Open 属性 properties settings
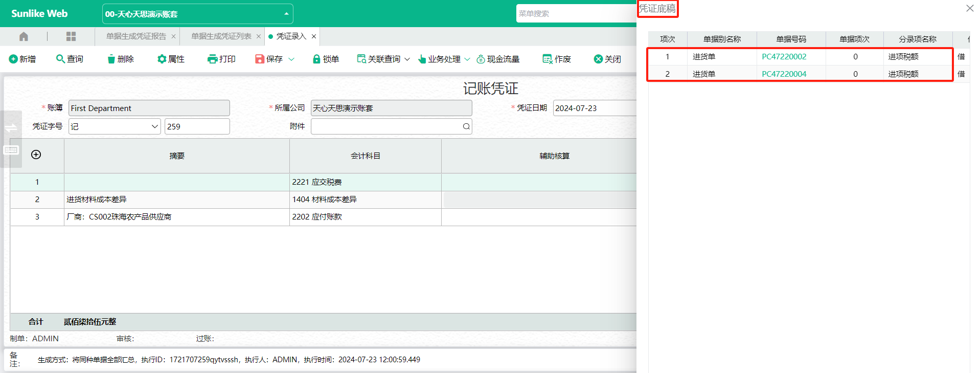Image resolution: width=980 pixels, height=373 pixels. pyautogui.click(x=171, y=59)
